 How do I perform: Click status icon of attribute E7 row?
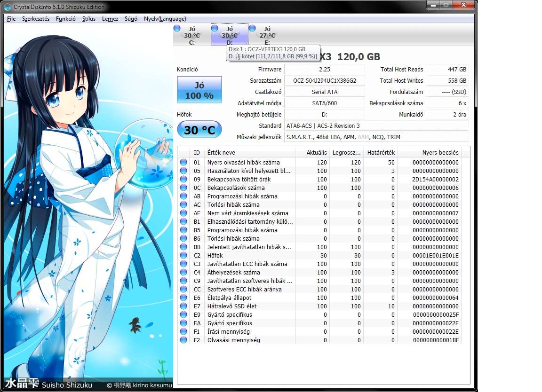click(183, 306)
